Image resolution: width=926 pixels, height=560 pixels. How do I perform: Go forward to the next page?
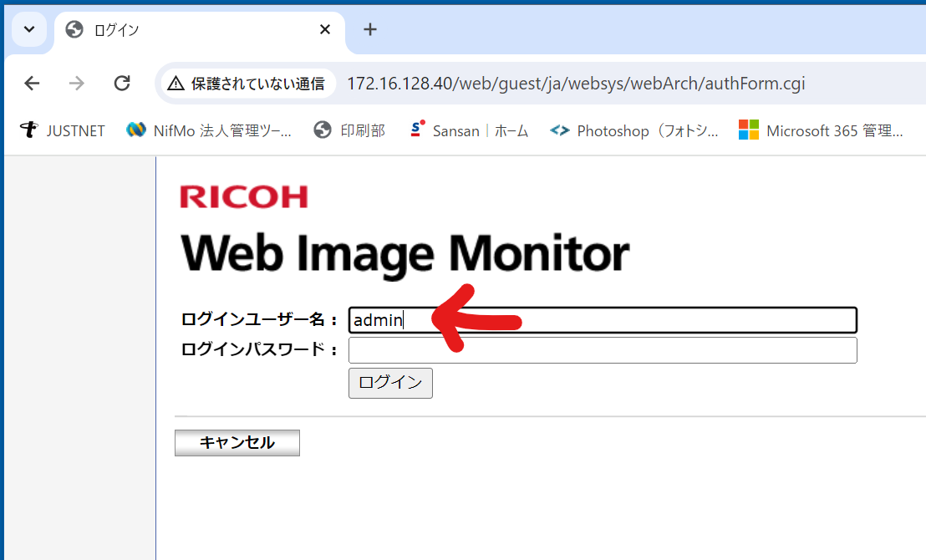[77, 84]
